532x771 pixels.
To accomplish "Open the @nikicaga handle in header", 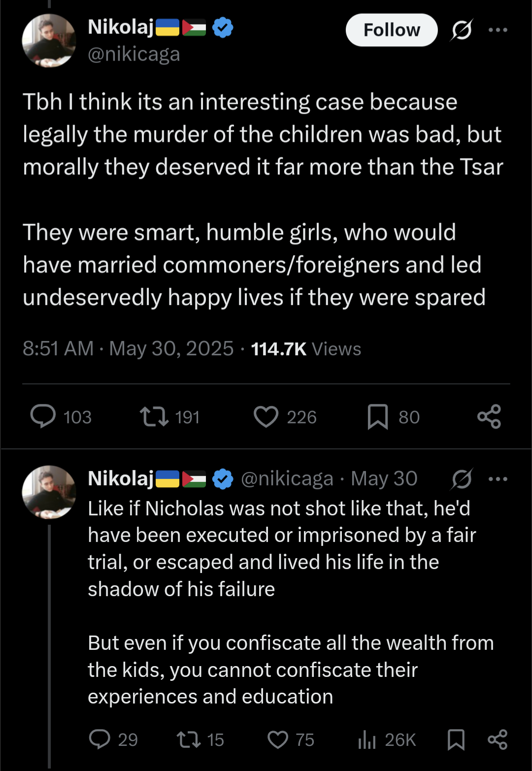I will coord(134,54).
